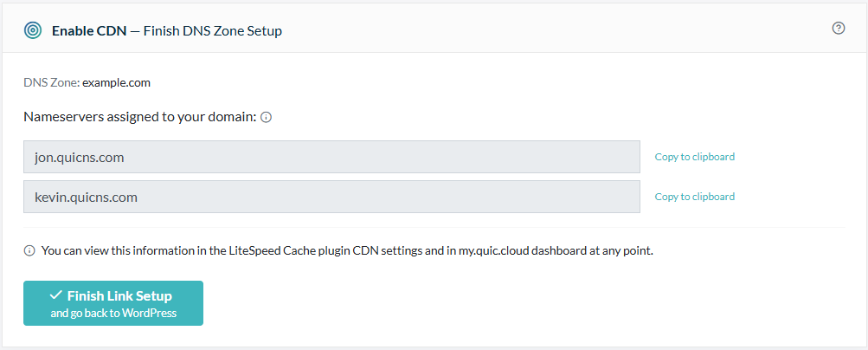Select the kevin.quicns.com nameserver field
Image resolution: width=868 pixels, height=350 pixels.
tap(331, 197)
